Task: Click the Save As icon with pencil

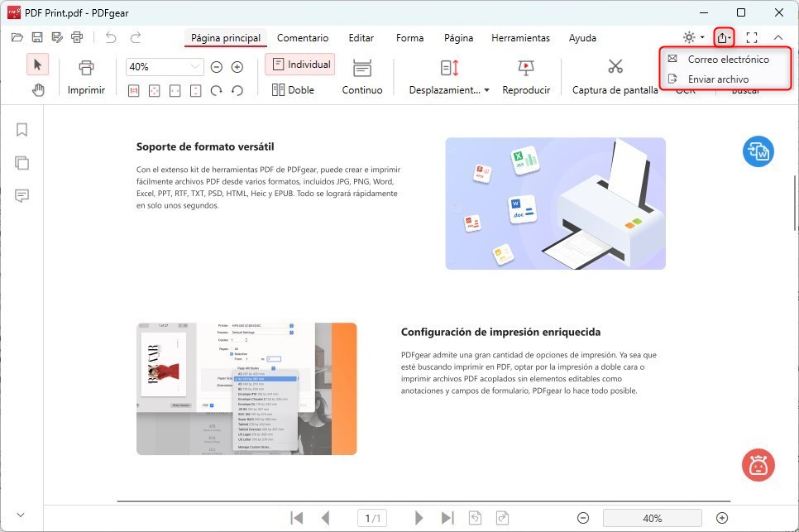Action: [57, 37]
